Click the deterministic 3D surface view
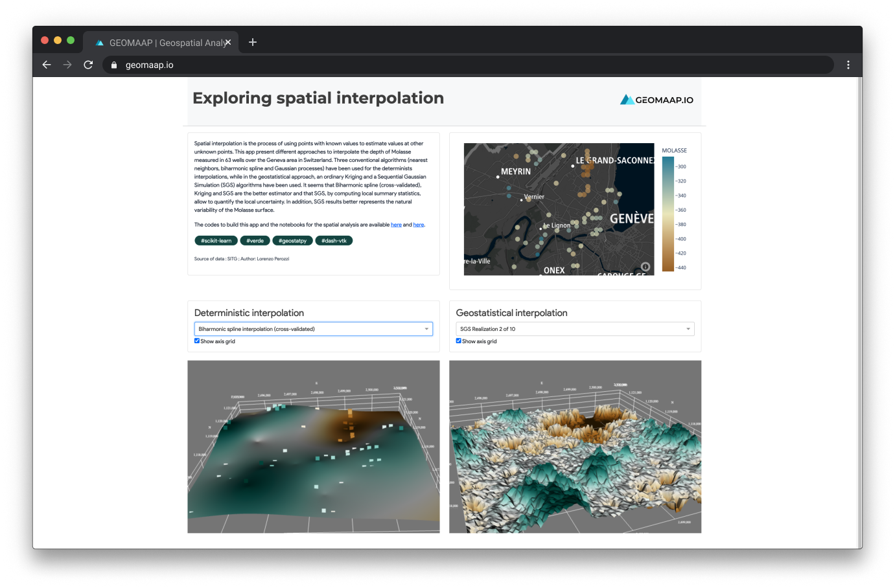The height and width of the screenshot is (588, 895). click(x=314, y=447)
